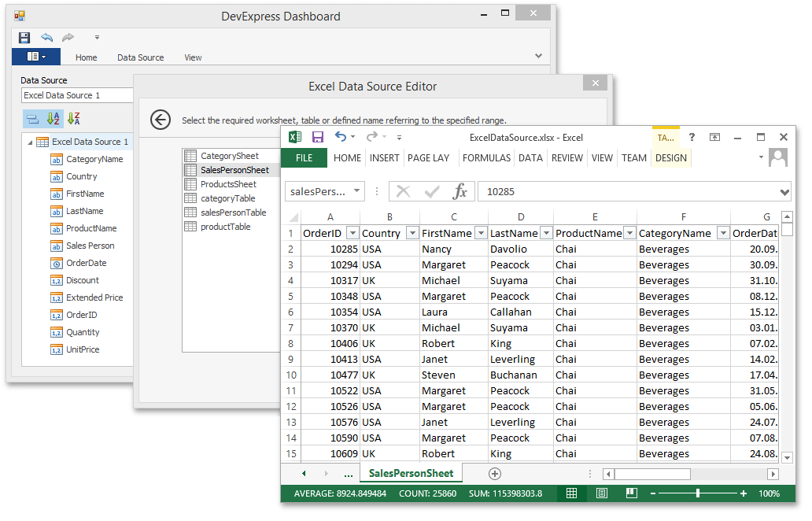Viewport: 812px width, 521px height.
Task: Collapse the Excel Data Source 1 tree node
Action: pyautogui.click(x=30, y=142)
